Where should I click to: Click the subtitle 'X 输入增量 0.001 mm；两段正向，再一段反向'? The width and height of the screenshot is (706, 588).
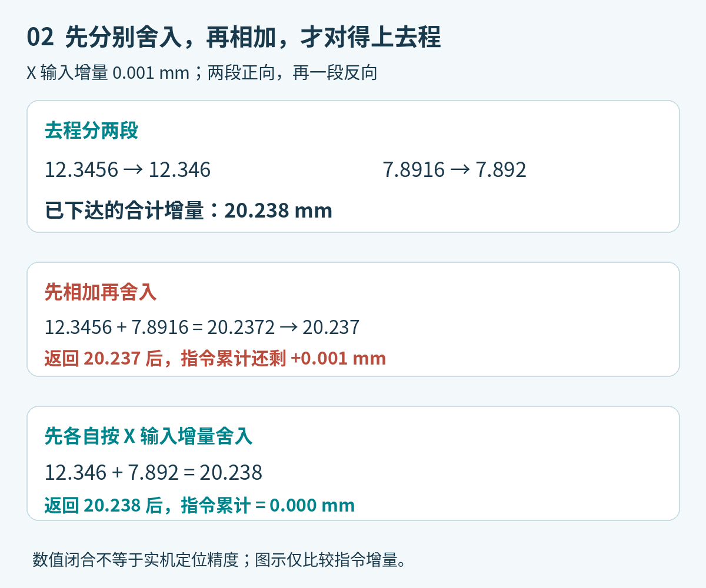[x=202, y=73]
